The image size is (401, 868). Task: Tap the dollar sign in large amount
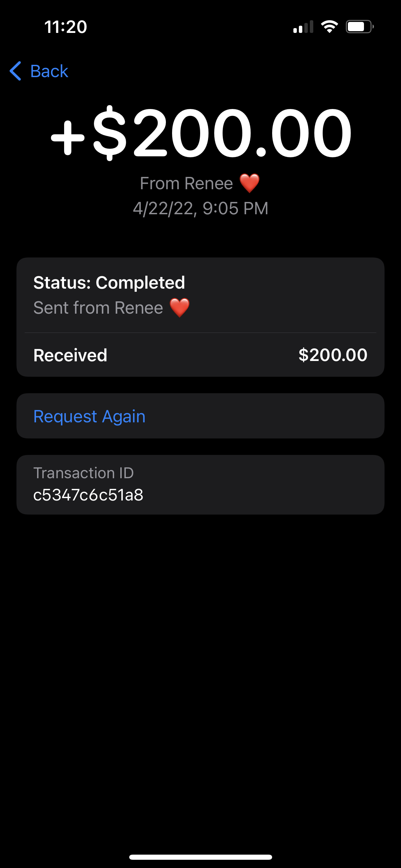click(x=110, y=133)
